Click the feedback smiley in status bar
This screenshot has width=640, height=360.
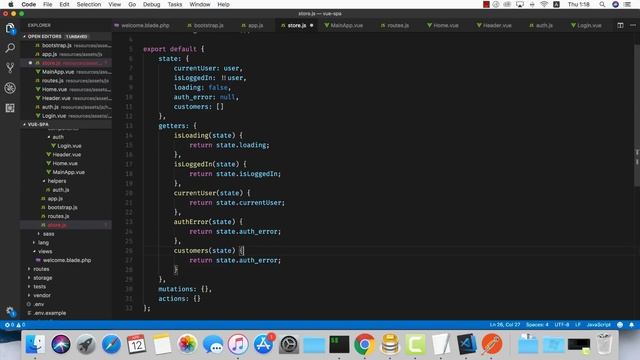620,325
